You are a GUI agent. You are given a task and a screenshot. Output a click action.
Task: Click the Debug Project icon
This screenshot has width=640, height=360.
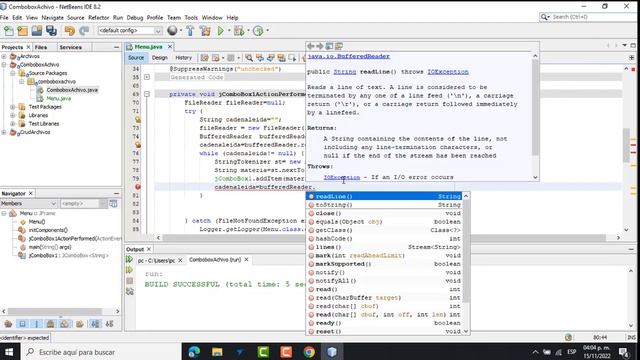pyautogui.click(x=239, y=31)
